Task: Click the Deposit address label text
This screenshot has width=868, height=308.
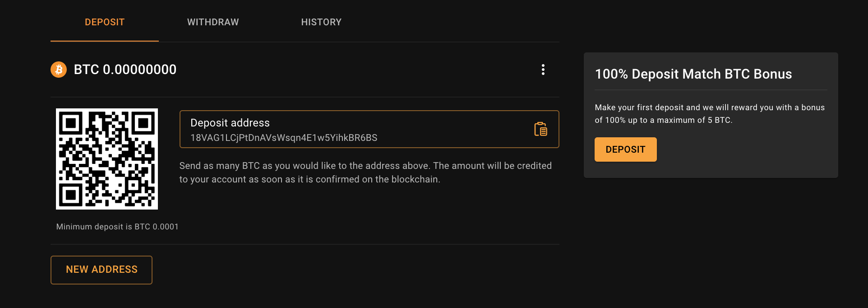Action: click(x=230, y=123)
